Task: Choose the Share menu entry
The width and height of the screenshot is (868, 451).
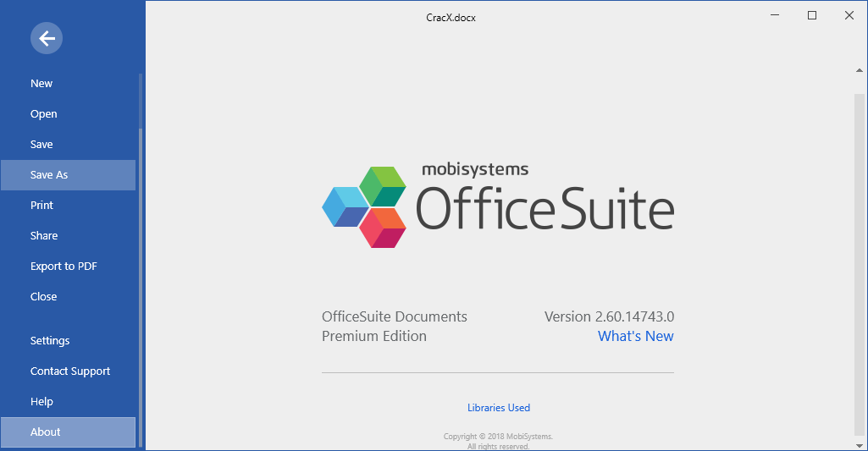Action: pyautogui.click(x=68, y=236)
